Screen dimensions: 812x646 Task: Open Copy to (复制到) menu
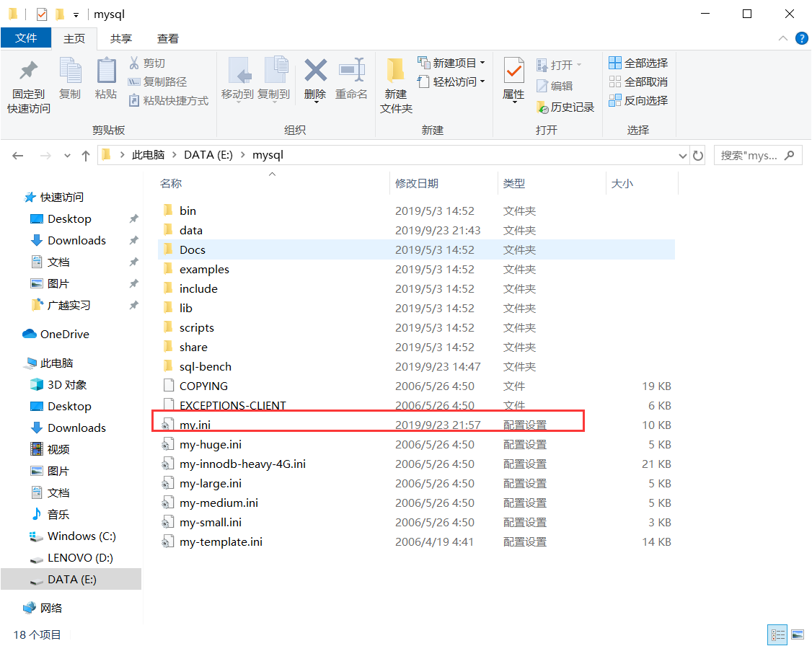(x=273, y=81)
